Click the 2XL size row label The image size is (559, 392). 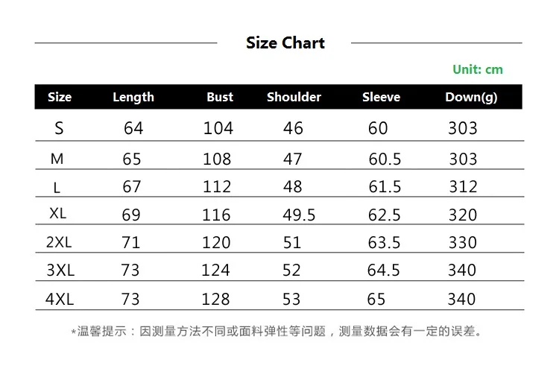tap(59, 242)
